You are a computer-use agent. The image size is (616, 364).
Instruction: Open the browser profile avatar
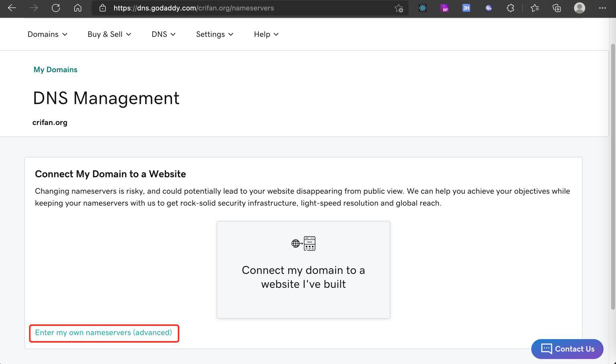click(580, 8)
